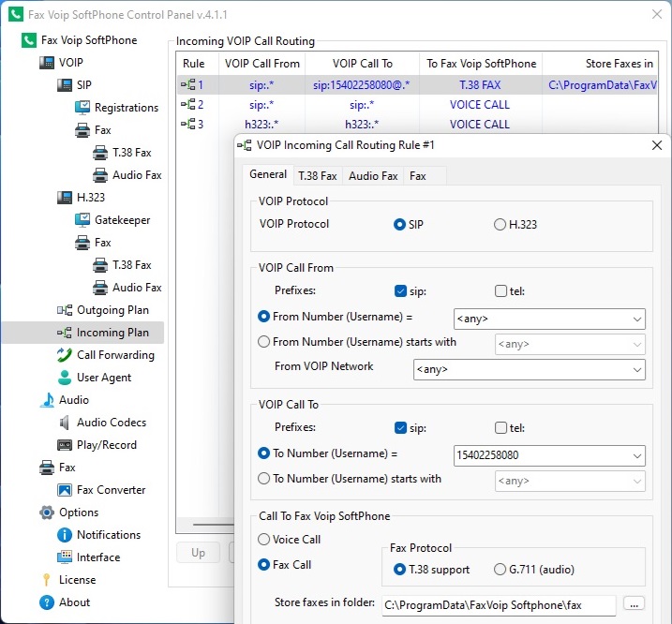Click the Registrations monitor icon
This screenshot has height=624, width=672.
click(82, 108)
